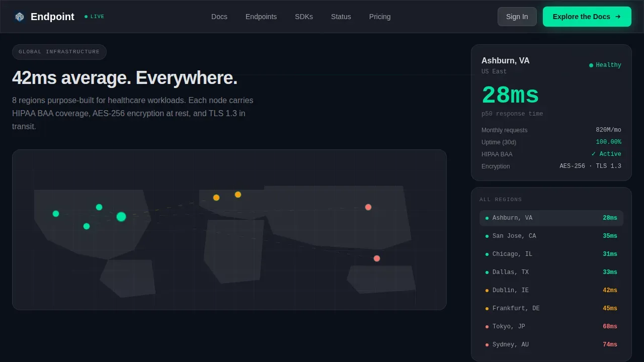
Task: Go to the SDKs nav item
Action: 304,17
